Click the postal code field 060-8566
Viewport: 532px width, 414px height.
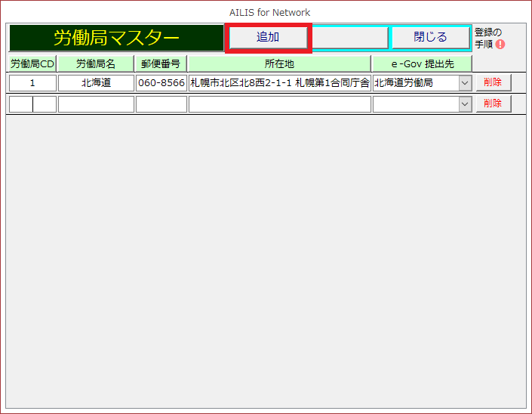(x=161, y=83)
